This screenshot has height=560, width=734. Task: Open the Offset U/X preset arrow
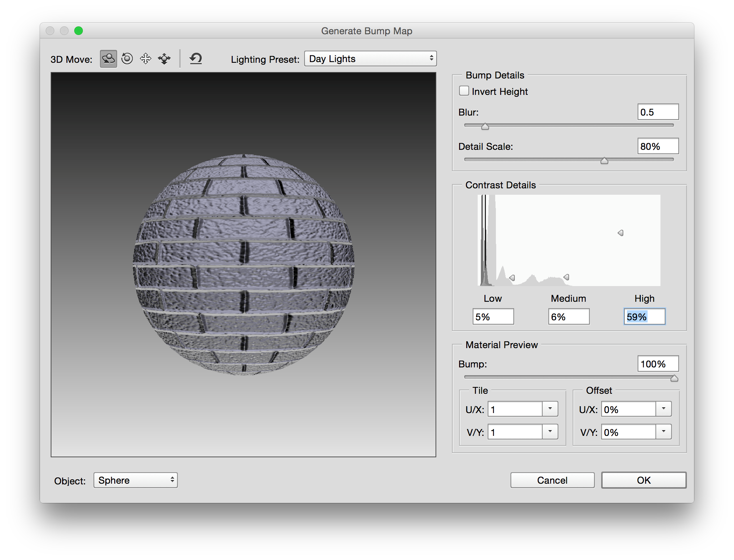pyautogui.click(x=663, y=409)
